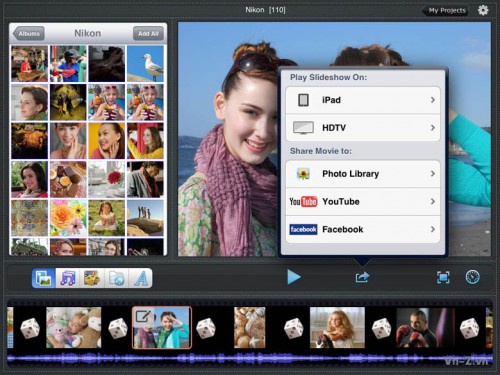The width and height of the screenshot is (500, 375).
Task: Click the transition dice before bread rolls clip
Action: click(x=206, y=328)
